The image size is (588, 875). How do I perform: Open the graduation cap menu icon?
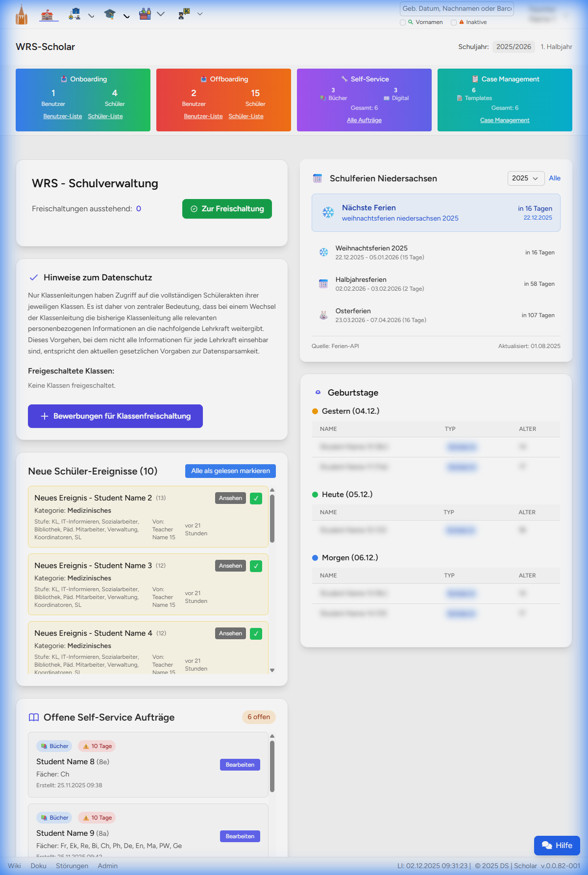110,14
